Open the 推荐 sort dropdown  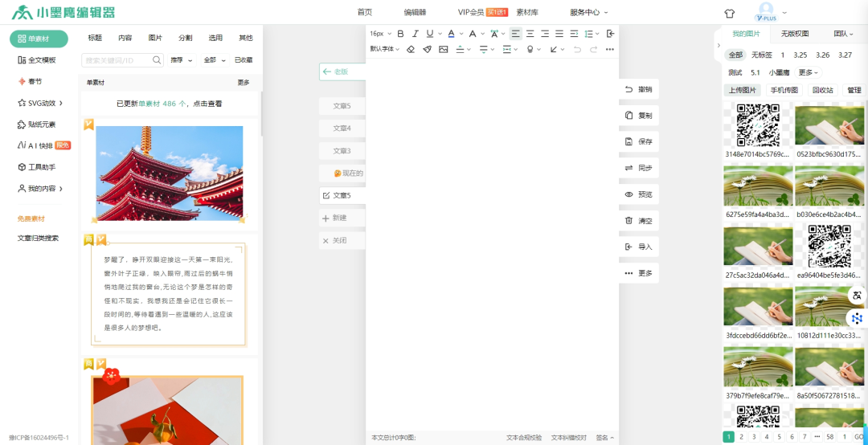(x=182, y=59)
